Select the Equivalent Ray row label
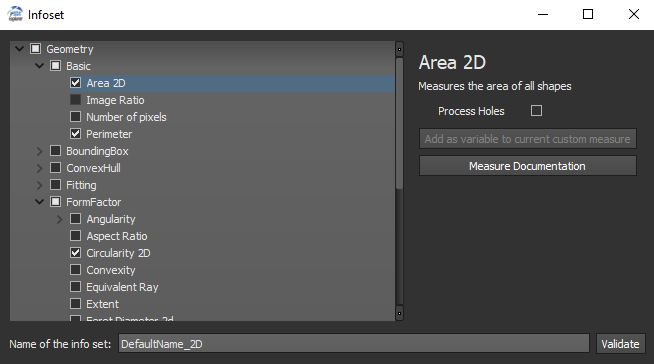 point(122,287)
